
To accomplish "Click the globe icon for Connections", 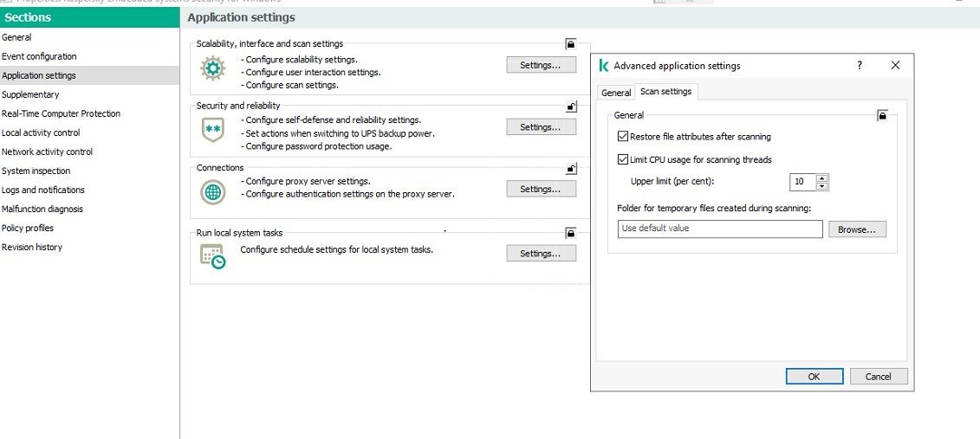I will click(212, 191).
